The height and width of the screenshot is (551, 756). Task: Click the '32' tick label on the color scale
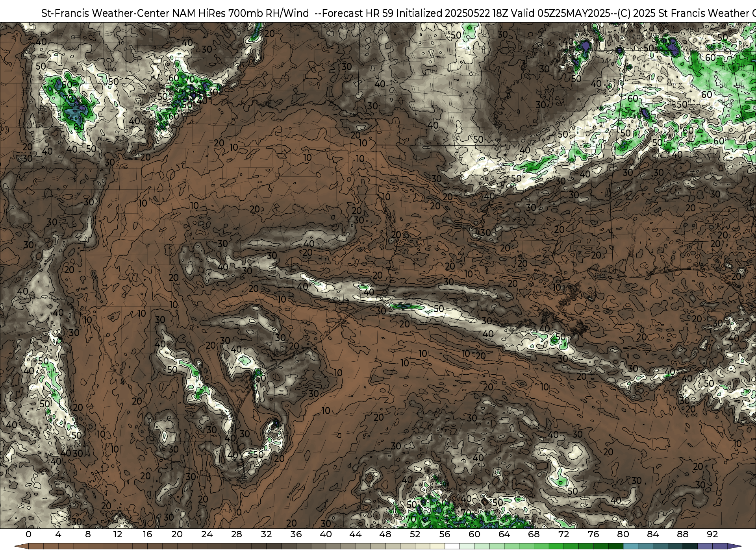267,534
